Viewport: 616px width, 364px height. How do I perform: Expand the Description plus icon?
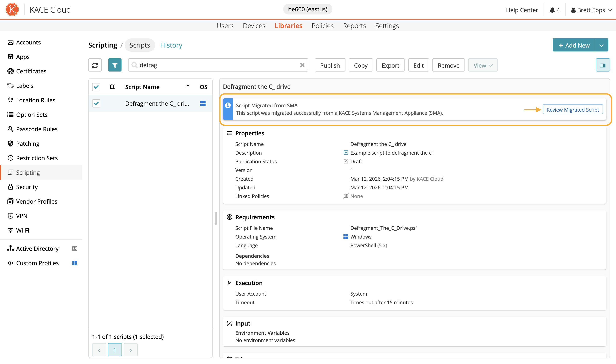(x=346, y=153)
